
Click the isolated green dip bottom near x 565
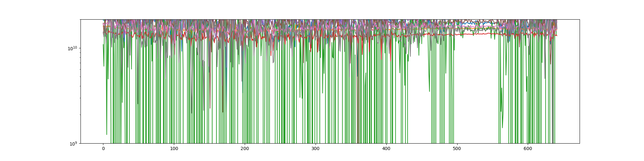click(502, 128)
